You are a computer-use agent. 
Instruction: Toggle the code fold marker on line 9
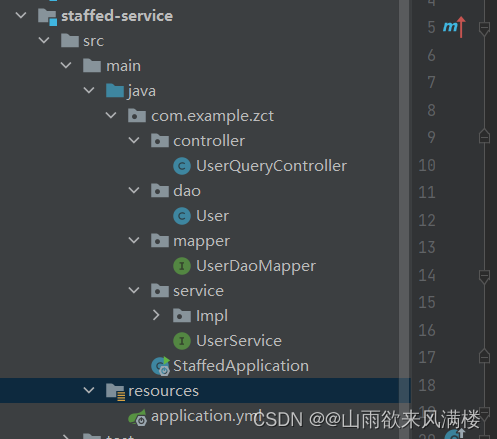point(484,136)
